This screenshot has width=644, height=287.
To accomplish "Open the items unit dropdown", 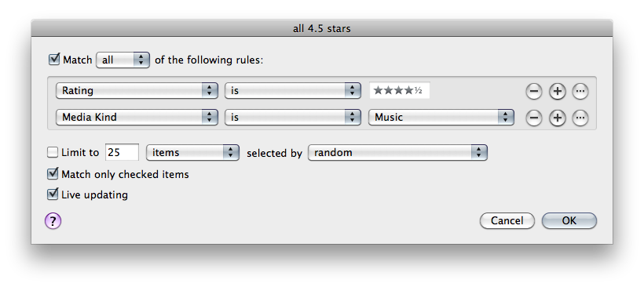I will pyautogui.click(x=192, y=153).
